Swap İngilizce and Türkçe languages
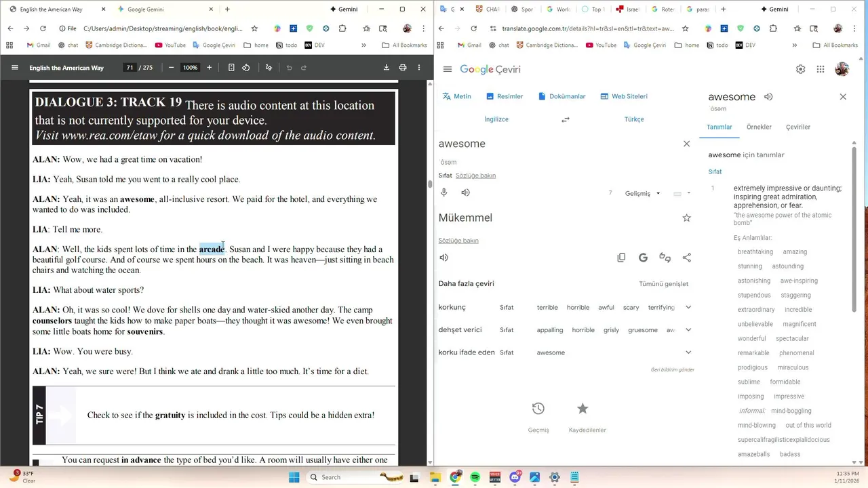 pyautogui.click(x=566, y=119)
